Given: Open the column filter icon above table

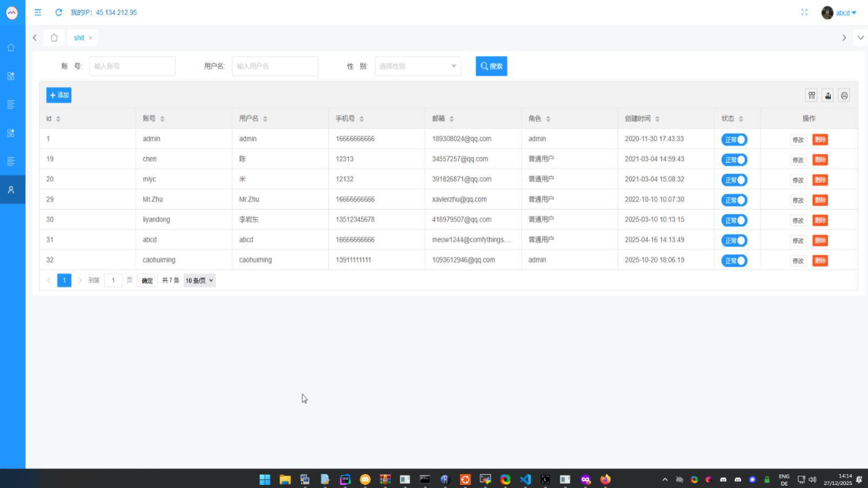Looking at the screenshot, I should (x=811, y=95).
